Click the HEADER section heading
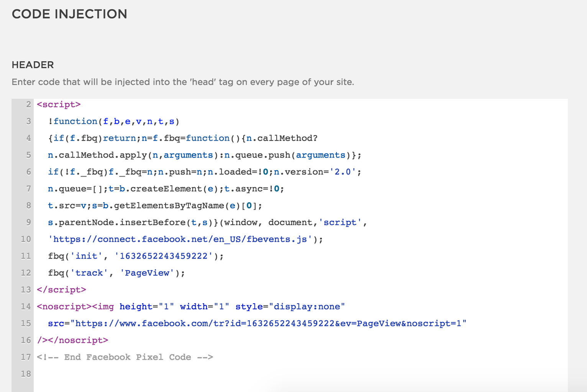587x392 pixels. click(33, 65)
